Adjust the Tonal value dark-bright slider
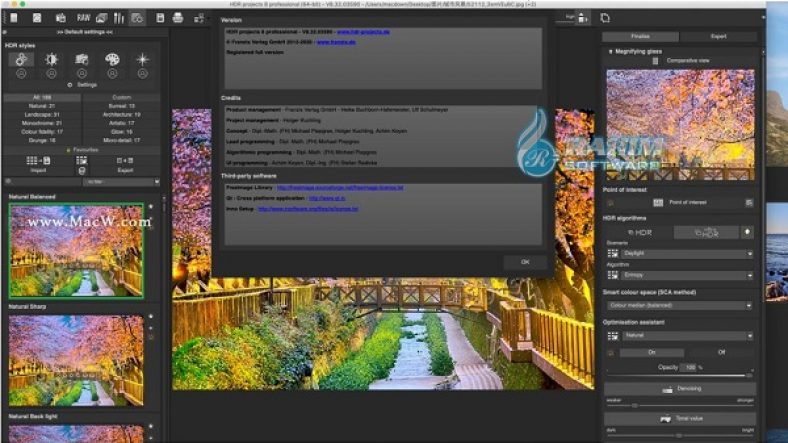This screenshot has height=443, width=788. pyautogui.click(x=679, y=435)
